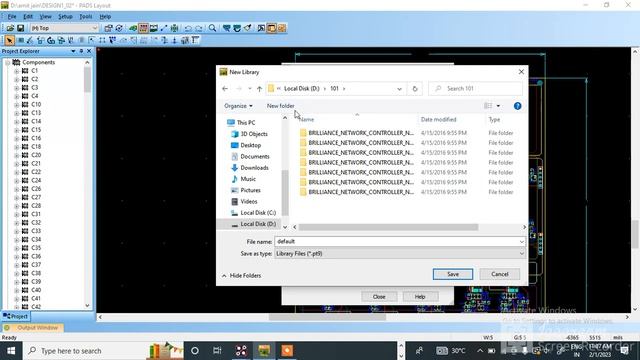Go back using the dialog's left arrow
Image resolution: width=640 pixels, height=360 pixels.
[225, 89]
